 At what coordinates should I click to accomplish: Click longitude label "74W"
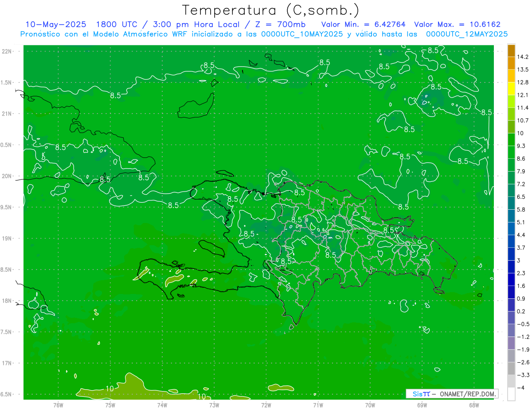[162, 405]
